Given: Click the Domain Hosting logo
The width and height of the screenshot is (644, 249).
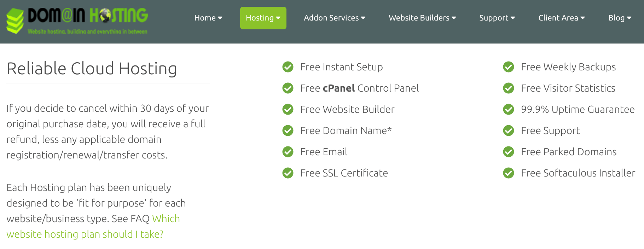Looking at the screenshot, I should (77, 21).
